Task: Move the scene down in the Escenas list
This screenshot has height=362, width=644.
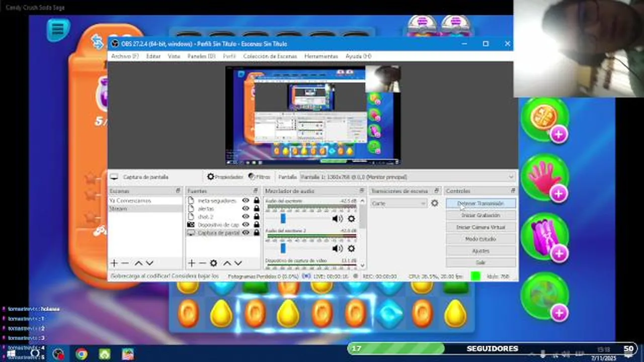Action: pos(149,263)
